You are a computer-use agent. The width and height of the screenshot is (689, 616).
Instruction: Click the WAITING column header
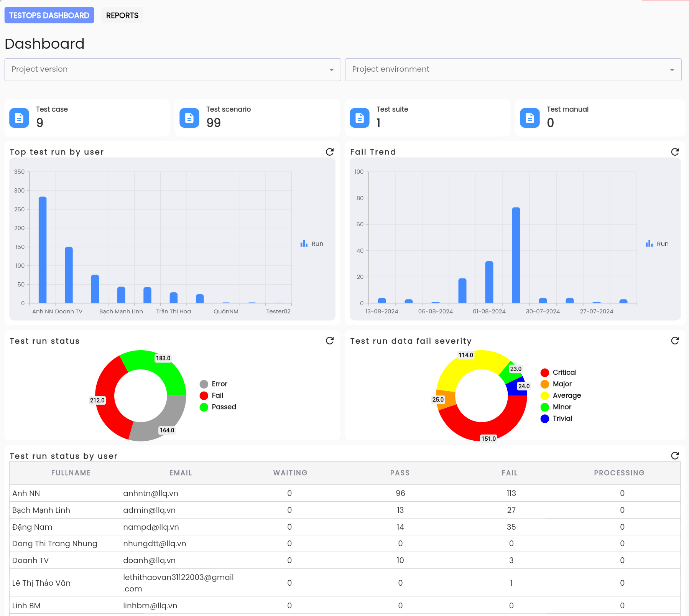[290, 473]
